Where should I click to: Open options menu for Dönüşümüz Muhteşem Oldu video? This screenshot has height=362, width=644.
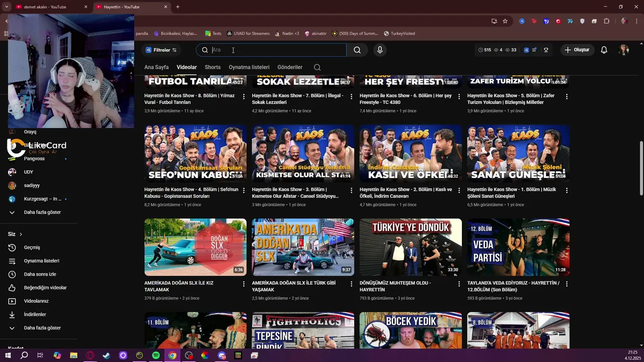459,284
